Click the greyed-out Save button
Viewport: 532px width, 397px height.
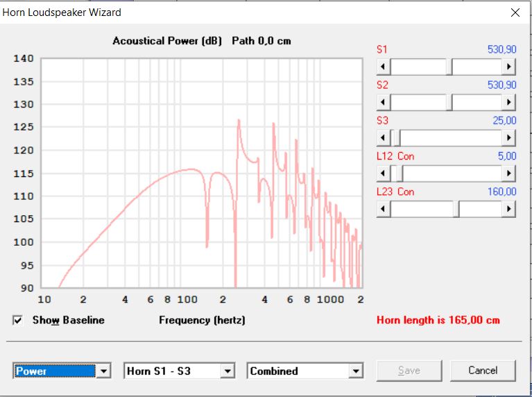[409, 371]
